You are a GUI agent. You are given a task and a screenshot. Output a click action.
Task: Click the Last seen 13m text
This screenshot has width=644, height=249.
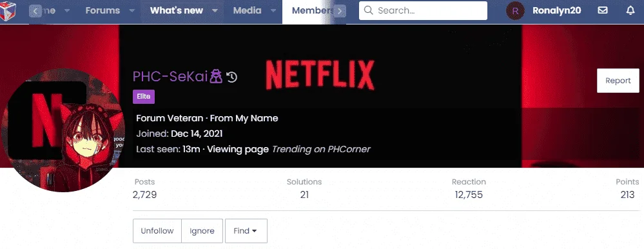coord(168,149)
